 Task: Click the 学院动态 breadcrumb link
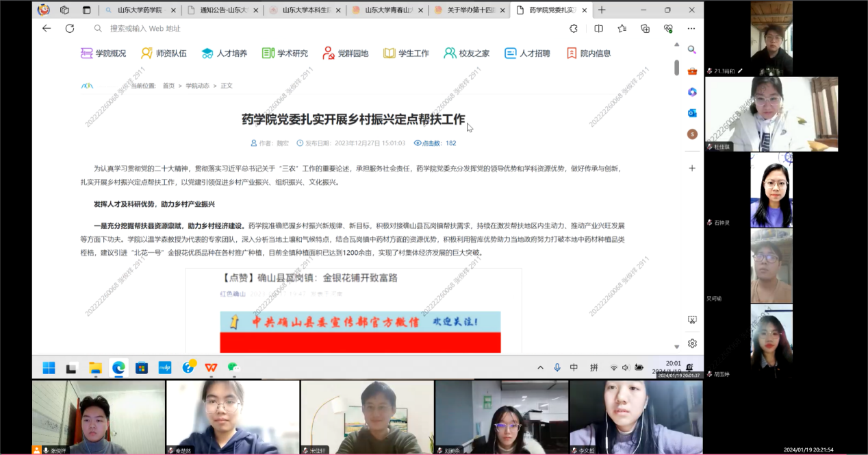[x=197, y=86]
